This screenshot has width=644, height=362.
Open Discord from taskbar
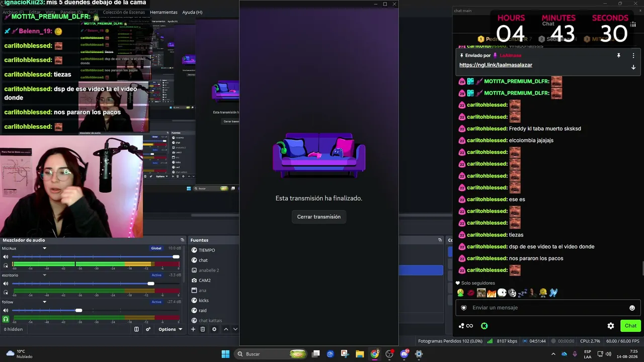click(404, 354)
